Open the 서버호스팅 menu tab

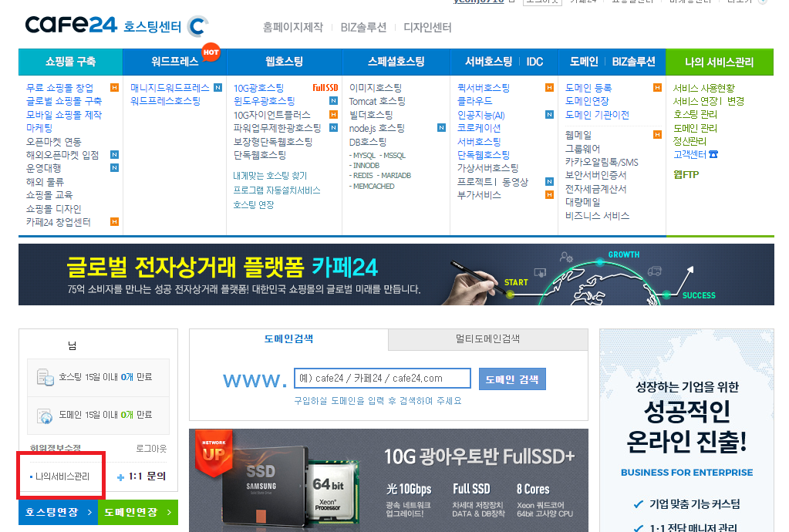click(488, 62)
